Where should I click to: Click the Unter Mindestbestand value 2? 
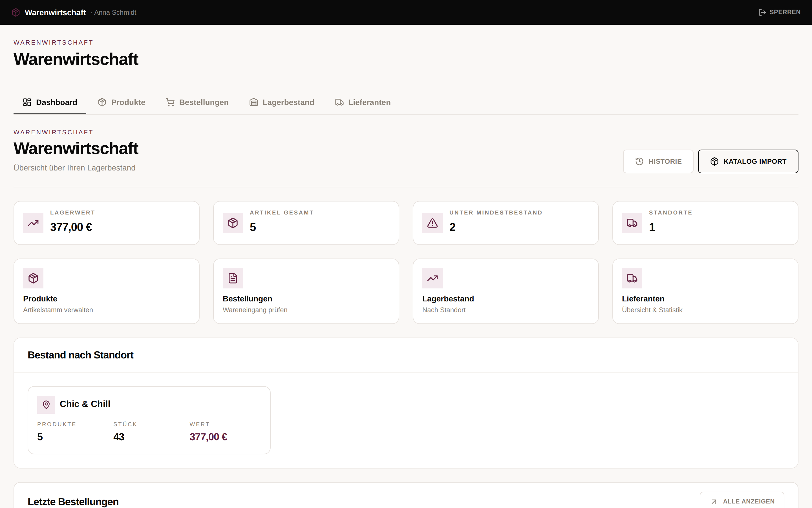coord(452,227)
